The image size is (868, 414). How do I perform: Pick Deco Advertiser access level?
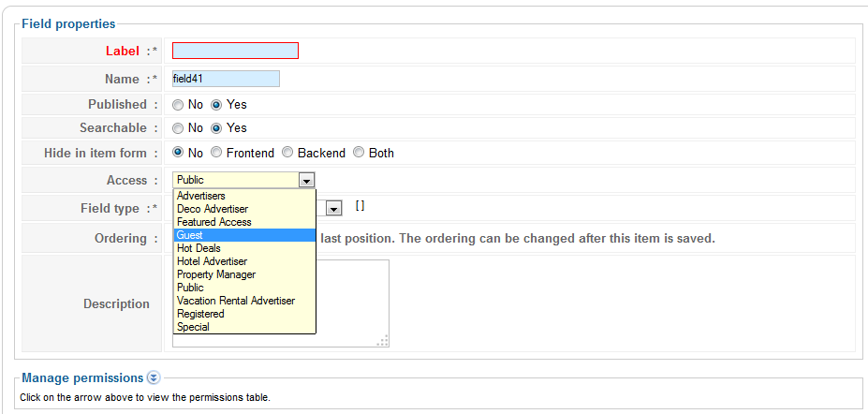244,209
